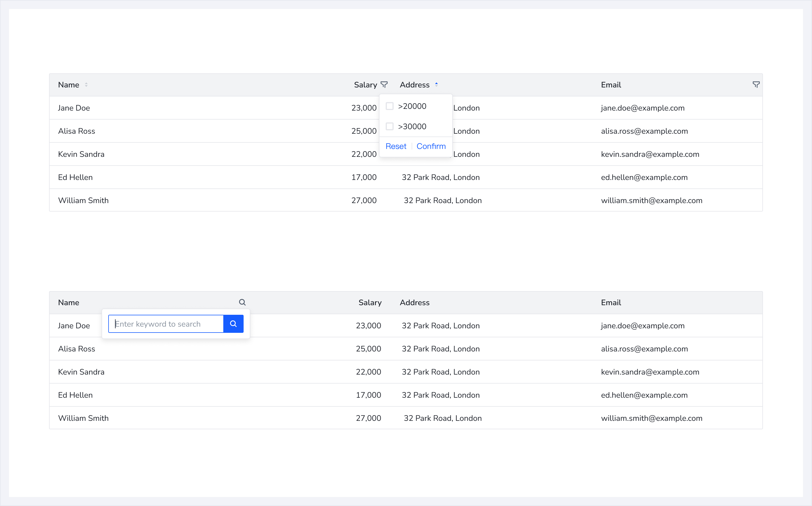Viewport: 812px width, 506px height.
Task: Click the >20000 option label
Action: (x=412, y=106)
